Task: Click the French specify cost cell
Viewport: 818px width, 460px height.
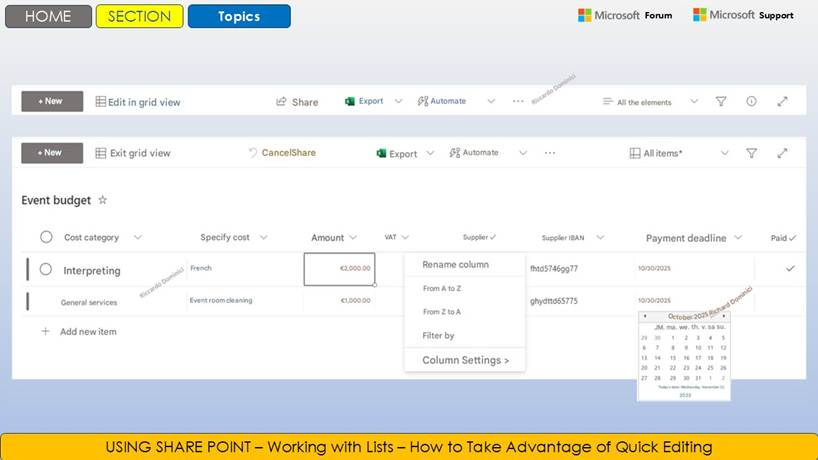Action: (x=201, y=268)
